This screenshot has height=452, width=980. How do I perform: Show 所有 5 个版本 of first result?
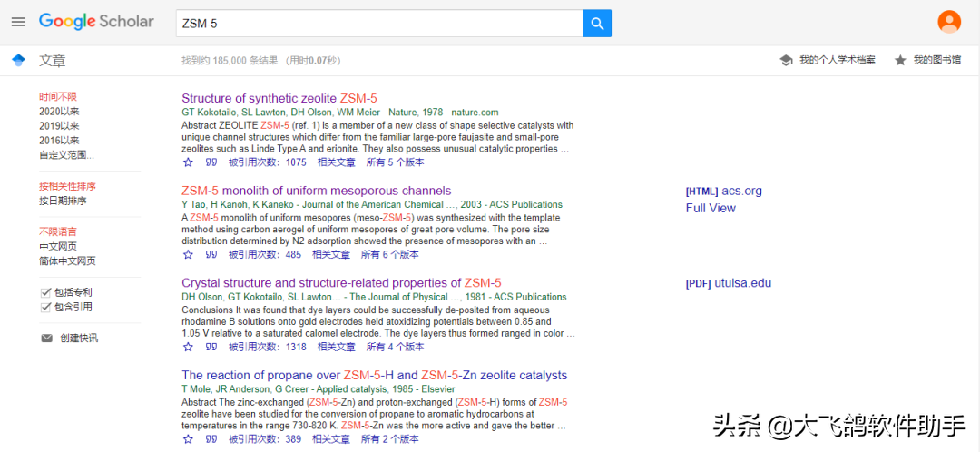click(x=395, y=162)
